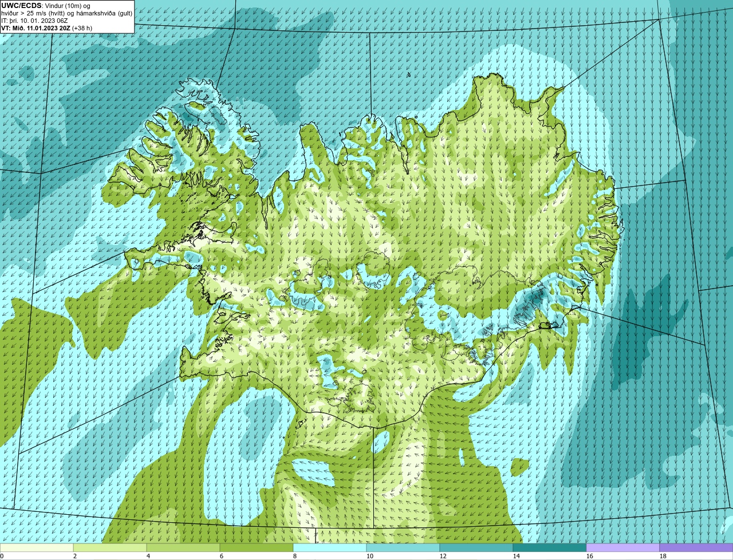
Task: Click the 'IT: þri. 10. 01. 2023 06Z' line
Action: 34,20
